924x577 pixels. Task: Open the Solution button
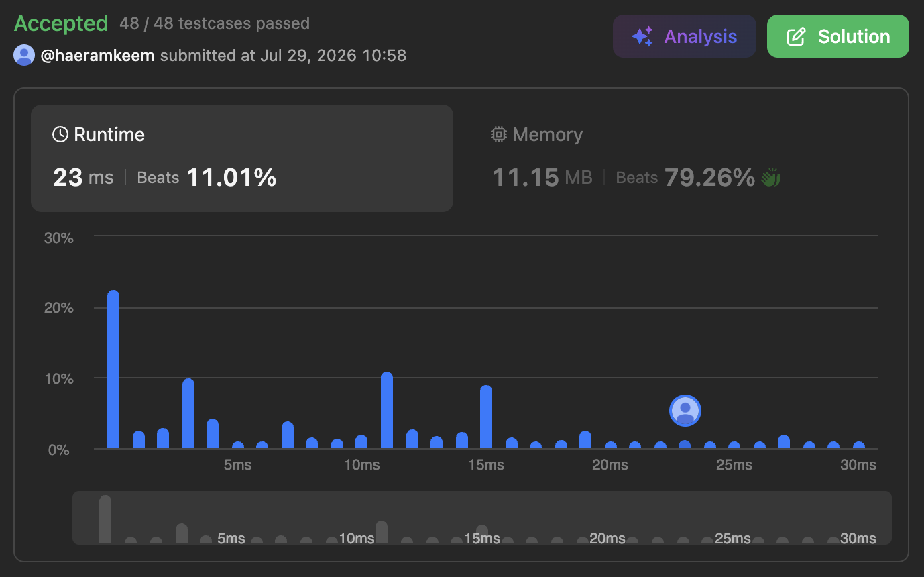tap(838, 36)
